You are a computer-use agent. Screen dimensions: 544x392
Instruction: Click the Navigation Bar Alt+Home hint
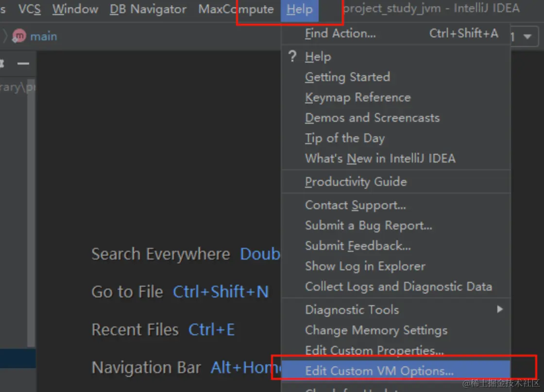186,367
